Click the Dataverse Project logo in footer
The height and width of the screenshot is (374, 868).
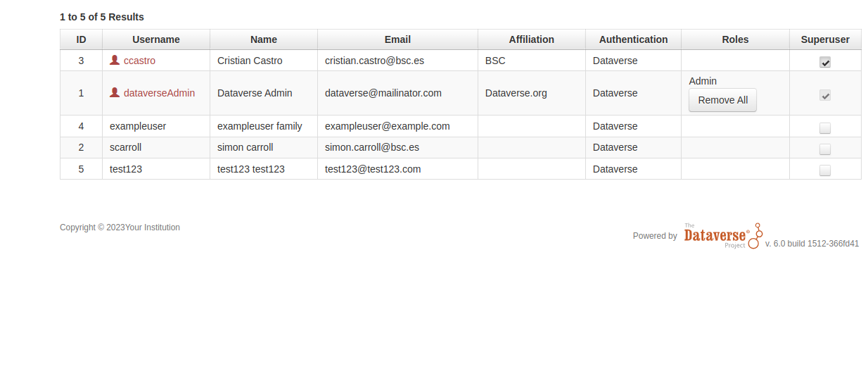click(x=723, y=236)
